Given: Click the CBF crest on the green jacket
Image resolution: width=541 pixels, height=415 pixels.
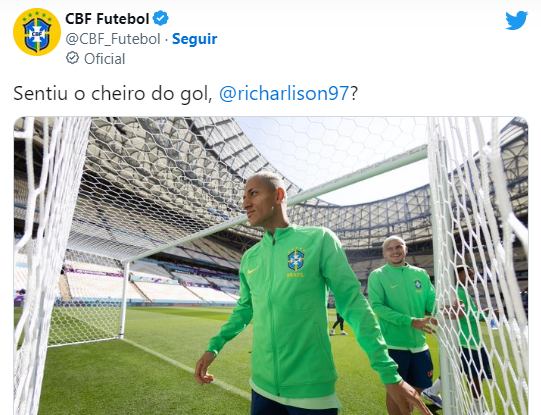Looking at the screenshot, I should [x=296, y=260].
